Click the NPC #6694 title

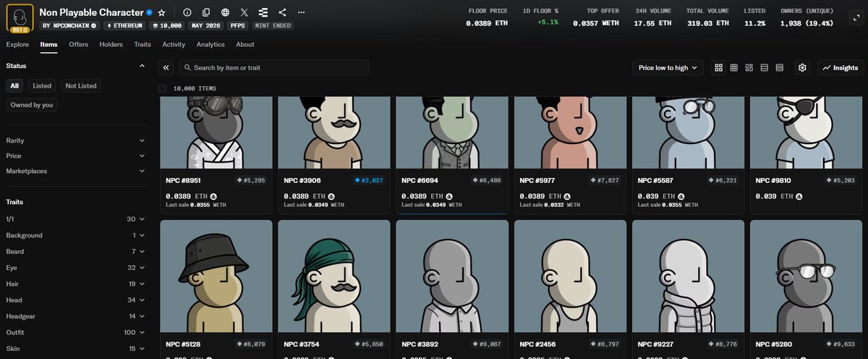point(421,179)
